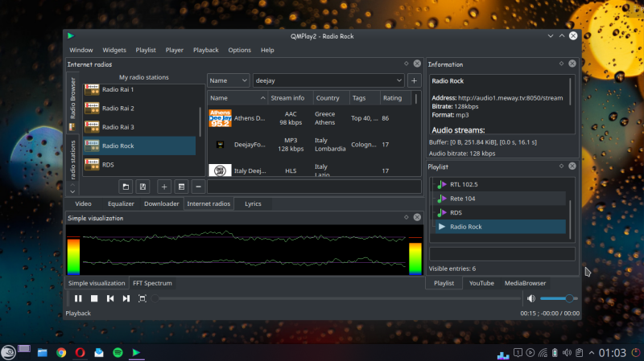This screenshot has width=644, height=361.
Task: Sort by the Name column header
Action: click(237, 98)
